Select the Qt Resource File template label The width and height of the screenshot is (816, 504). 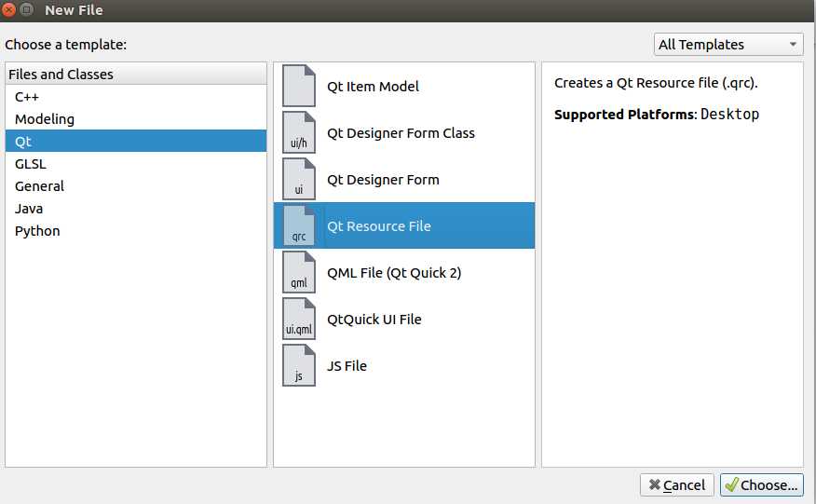[379, 226]
